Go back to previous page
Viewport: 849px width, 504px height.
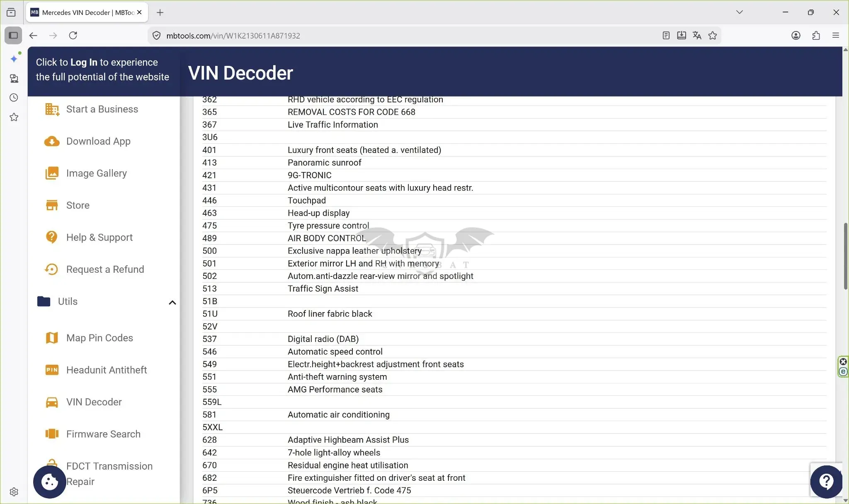33,36
